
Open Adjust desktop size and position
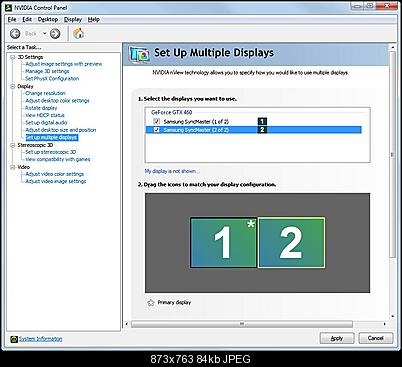click(61, 130)
